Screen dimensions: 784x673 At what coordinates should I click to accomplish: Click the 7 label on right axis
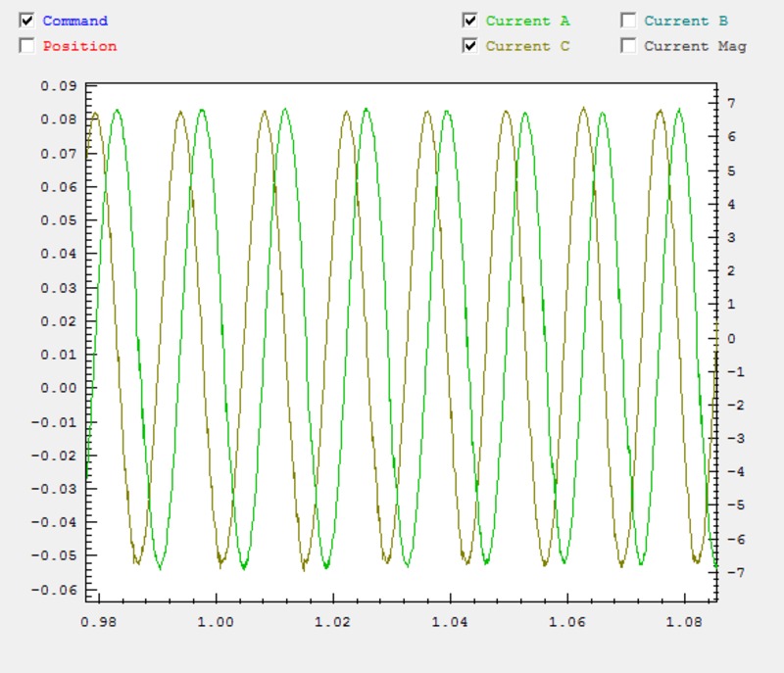730,103
